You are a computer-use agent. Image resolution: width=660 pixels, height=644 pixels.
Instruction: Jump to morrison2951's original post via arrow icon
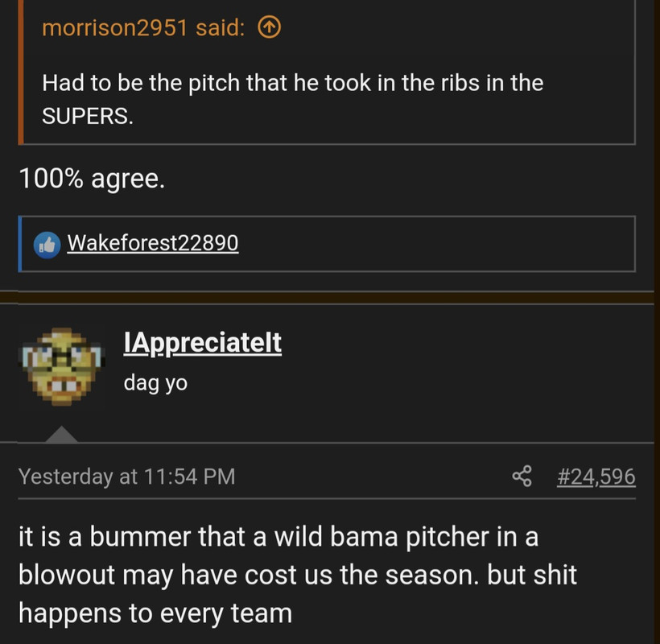click(269, 27)
